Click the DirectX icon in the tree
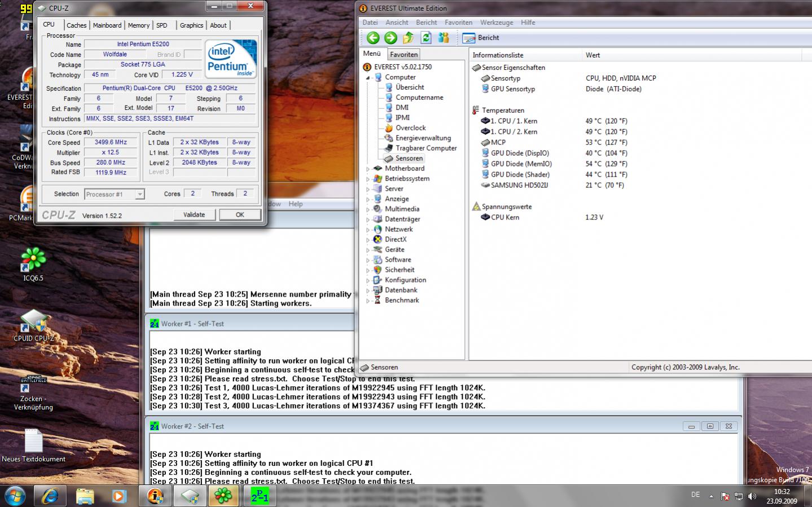Image resolution: width=812 pixels, height=507 pixels. [x=378, y=240]
